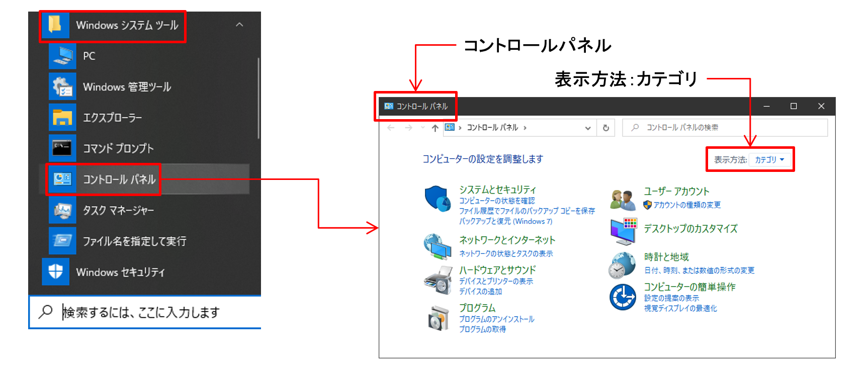The width and height of the screenshot is (868, 378).
Task: Click the コンピューターの簡単操作 icon
Action: [x=623, y=297]
